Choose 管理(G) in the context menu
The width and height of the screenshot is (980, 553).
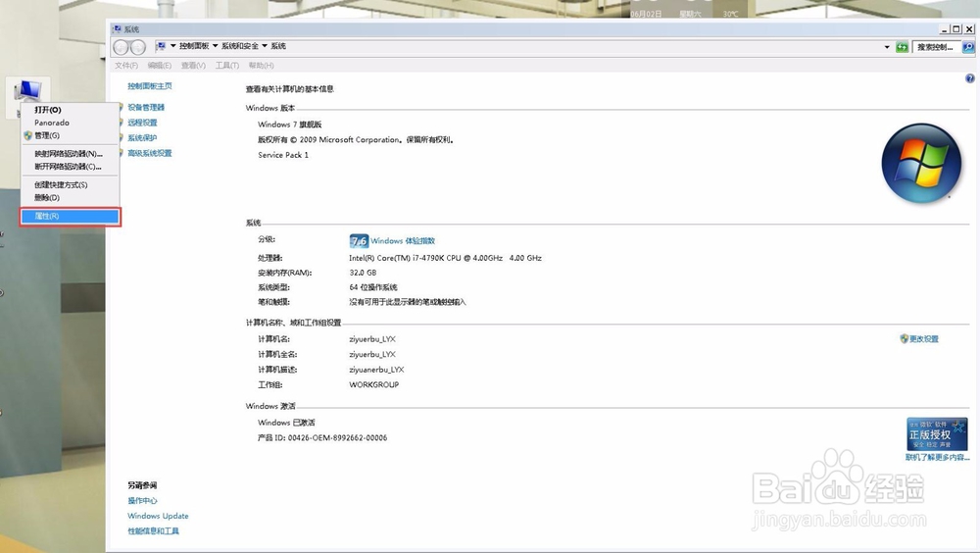70,135
